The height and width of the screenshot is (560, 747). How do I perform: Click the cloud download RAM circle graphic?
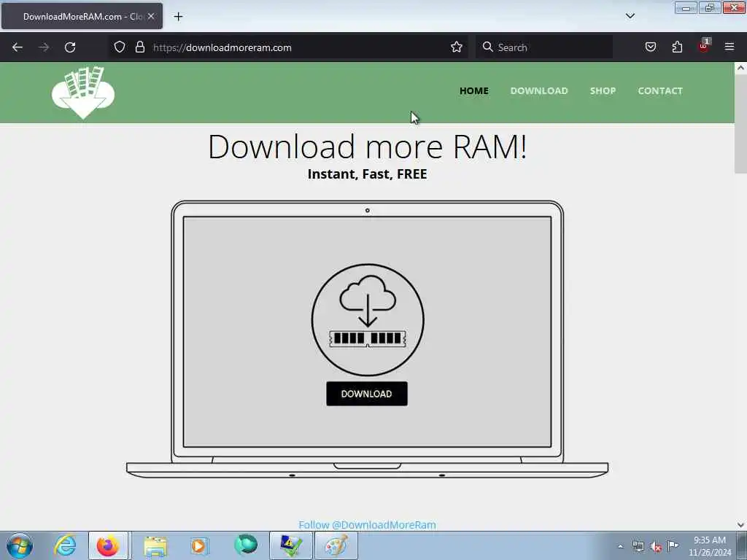point(368,319)
